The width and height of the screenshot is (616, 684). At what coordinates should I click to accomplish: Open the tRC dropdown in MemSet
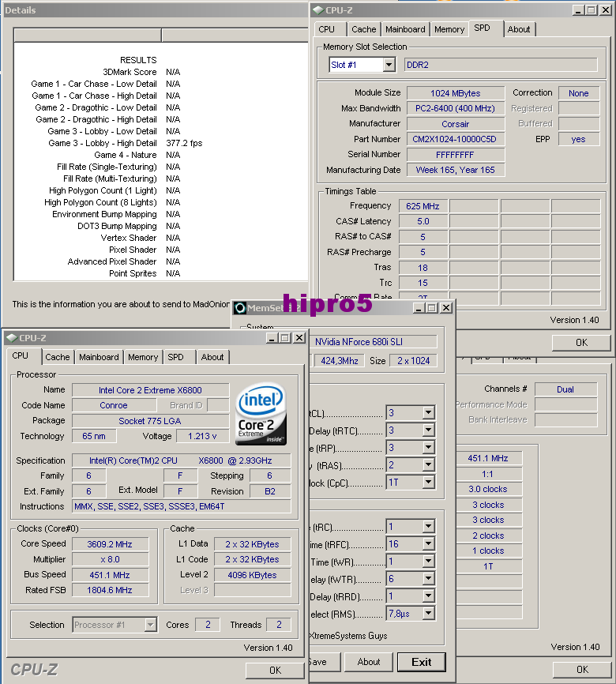(x=428, y=527)
